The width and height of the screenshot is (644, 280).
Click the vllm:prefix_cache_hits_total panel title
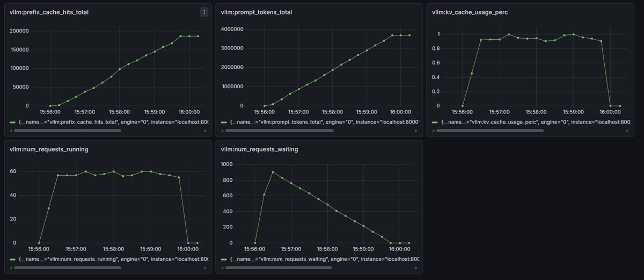pyautogui.click(x=49, y=12)
